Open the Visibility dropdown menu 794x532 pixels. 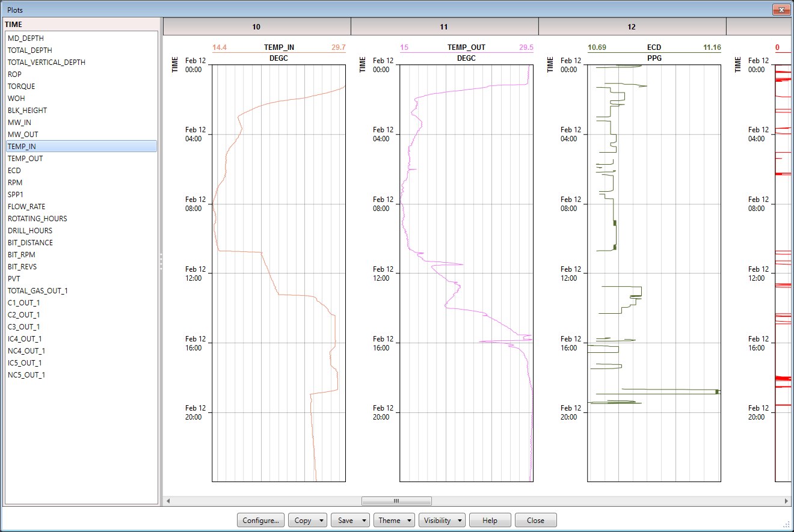(x=442, y=520)
